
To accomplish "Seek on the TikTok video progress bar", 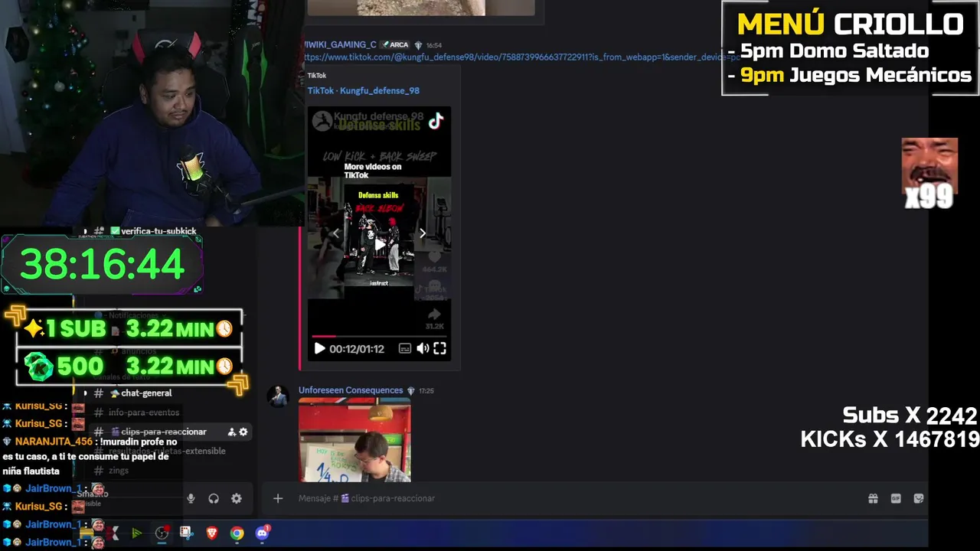I will [379, 336].
